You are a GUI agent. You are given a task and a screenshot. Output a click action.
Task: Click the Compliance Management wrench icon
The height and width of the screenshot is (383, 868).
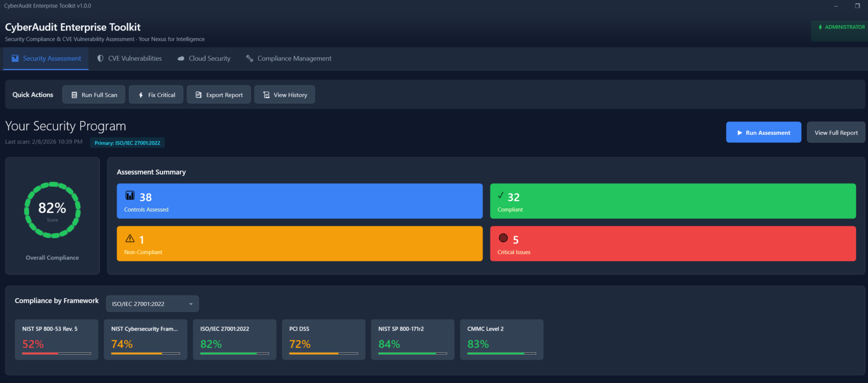[249, 58]
